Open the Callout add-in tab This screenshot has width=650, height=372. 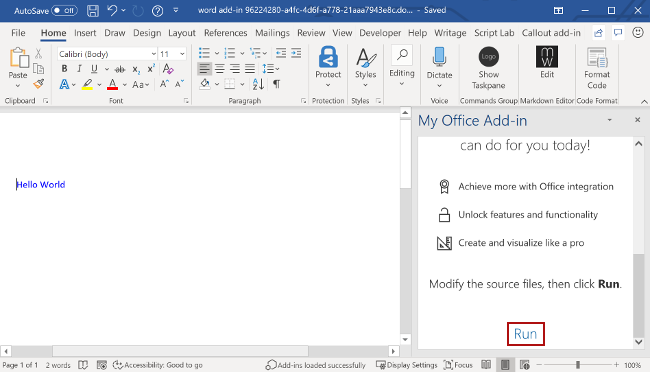coord(551,33)
